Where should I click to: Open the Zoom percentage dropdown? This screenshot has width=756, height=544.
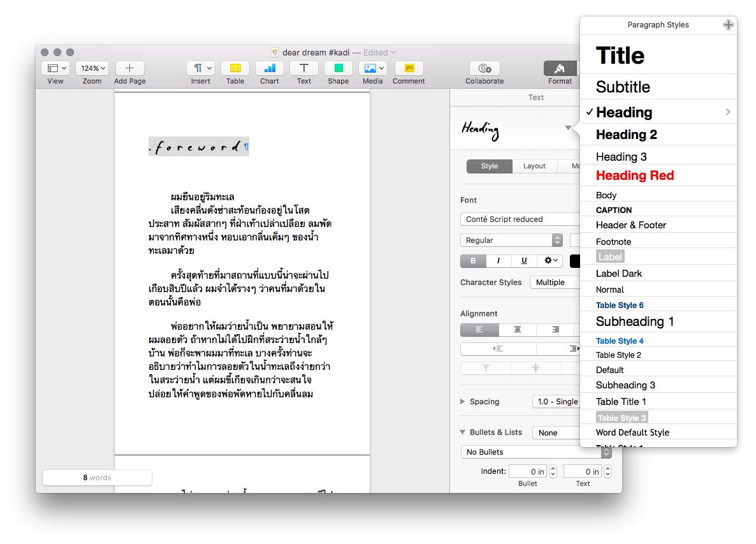(x=92, y=68)
